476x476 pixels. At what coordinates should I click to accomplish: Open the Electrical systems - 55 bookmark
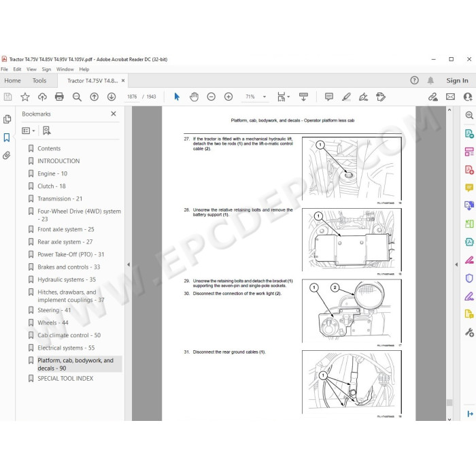[66, 348]
